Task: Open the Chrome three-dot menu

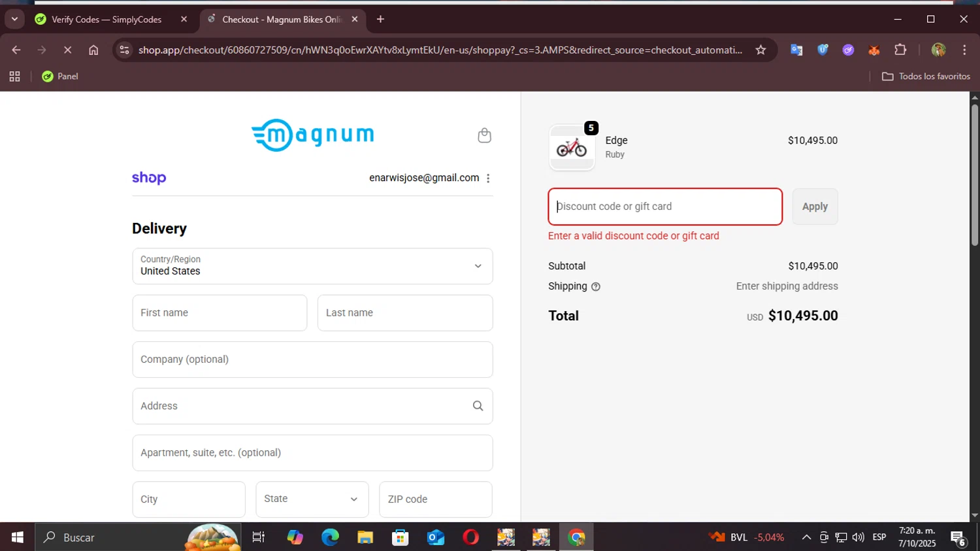Action: coord(964,50)
